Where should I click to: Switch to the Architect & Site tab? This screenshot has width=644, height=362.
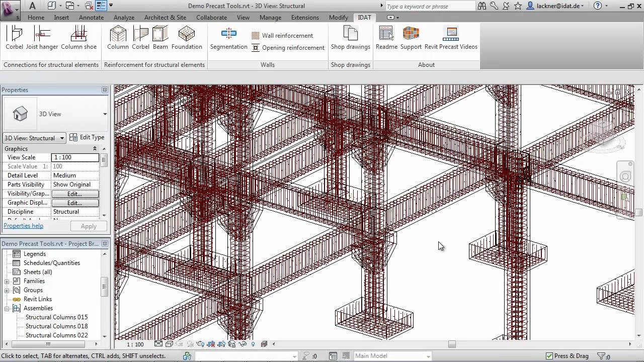[165, 17]
